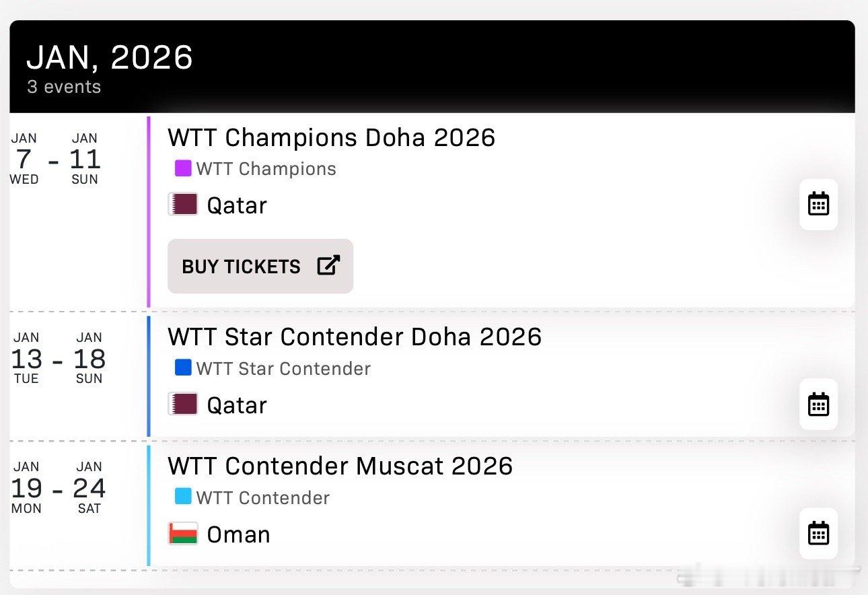
Task: Click calendar icon for WTT Champions Doha
Action: pos(818,204)
